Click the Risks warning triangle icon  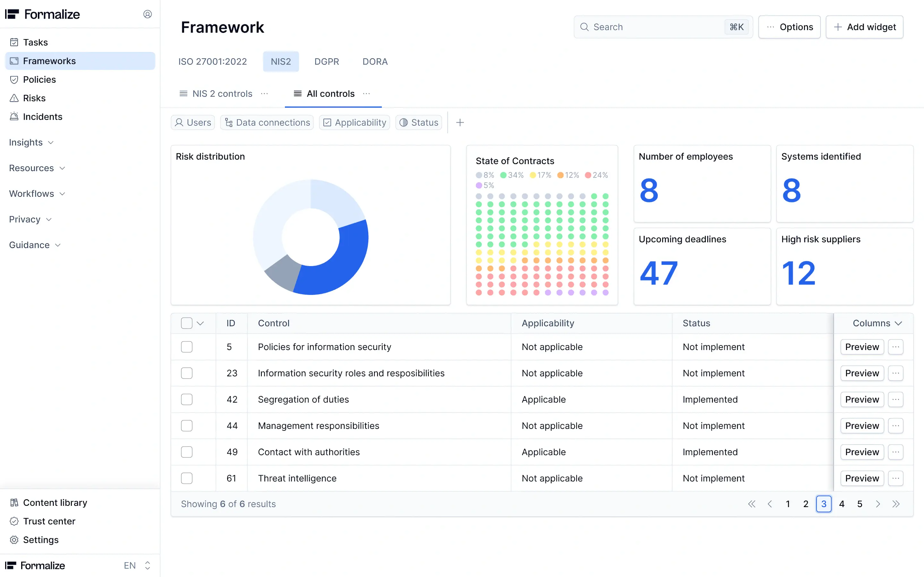click(x=14, y=98)
